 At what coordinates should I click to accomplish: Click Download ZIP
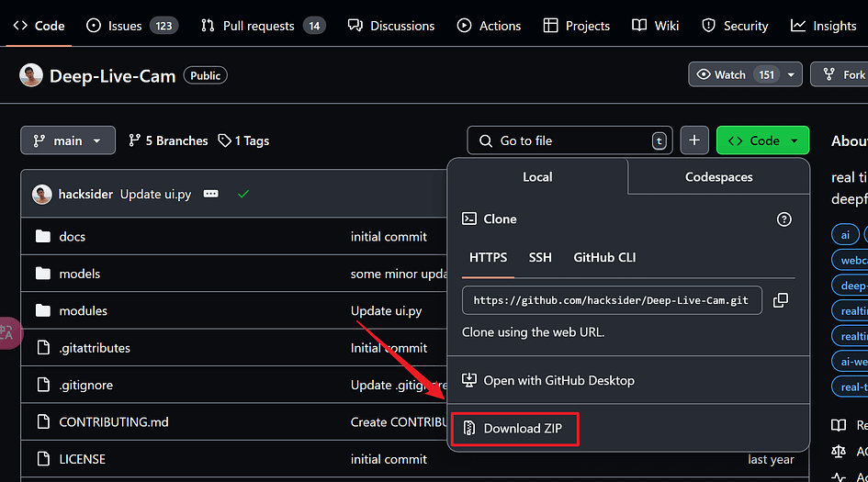pyautogui.click(x=514, y=429)
